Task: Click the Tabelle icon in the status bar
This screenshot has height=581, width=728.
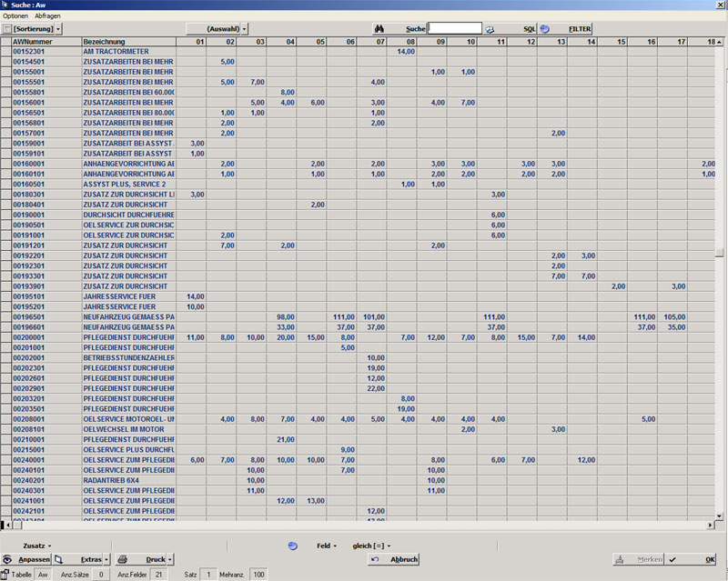Action: pos(6,575)
